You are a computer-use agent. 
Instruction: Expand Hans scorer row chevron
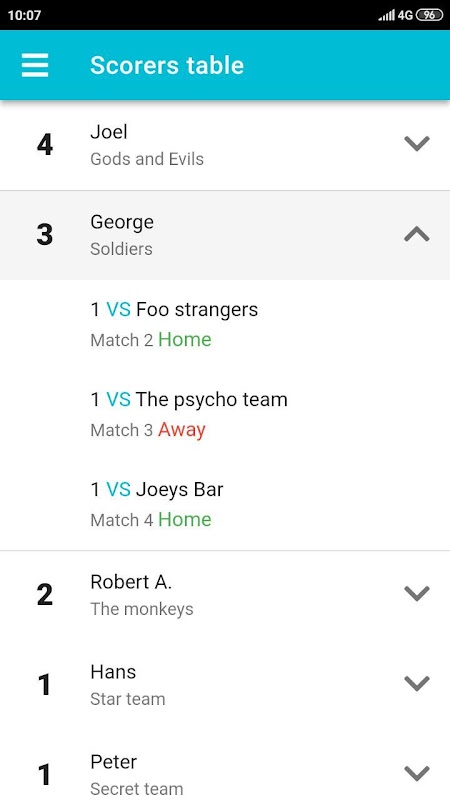(x=417, y=683)
